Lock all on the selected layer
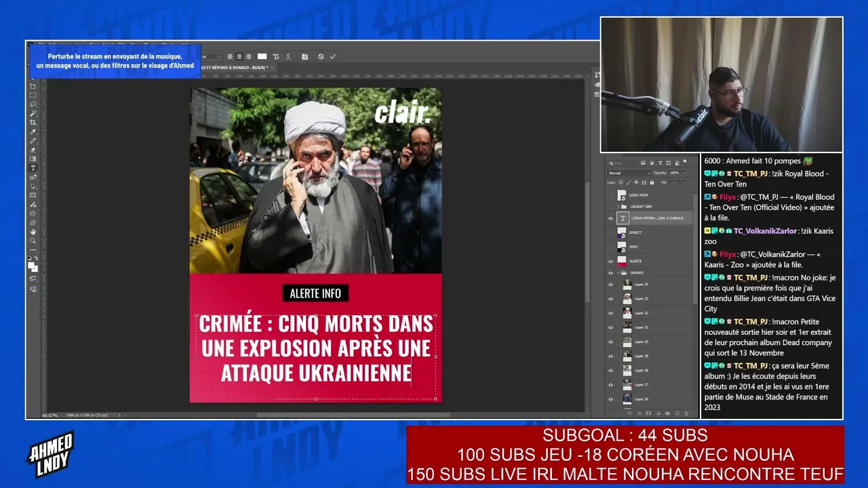This screenshot has height=488, width=868. 652,182
